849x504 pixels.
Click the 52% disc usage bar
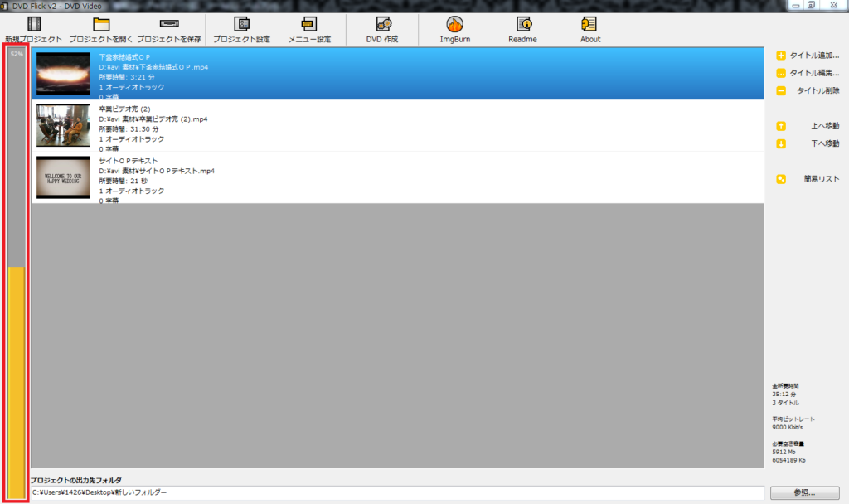point(17,274)
